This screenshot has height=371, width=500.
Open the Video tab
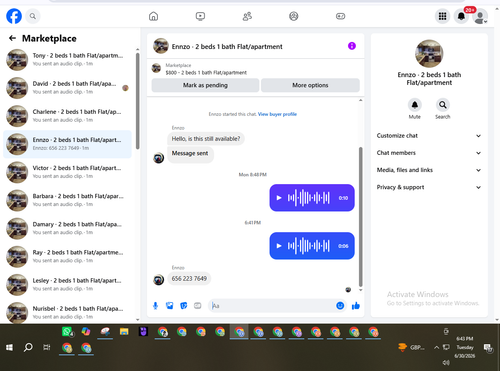(200, 16)
